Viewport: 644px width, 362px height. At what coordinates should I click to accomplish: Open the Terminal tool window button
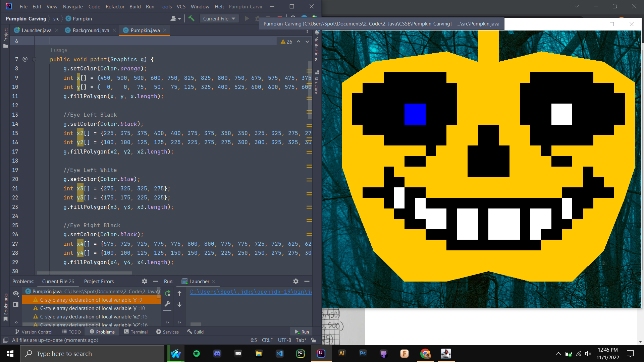(x=136, y=332)
